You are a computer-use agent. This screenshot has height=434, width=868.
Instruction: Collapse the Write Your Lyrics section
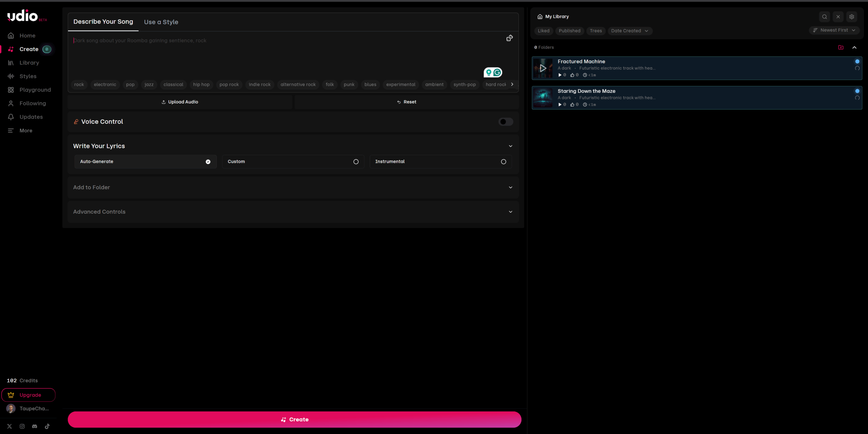tap(511, 146)
